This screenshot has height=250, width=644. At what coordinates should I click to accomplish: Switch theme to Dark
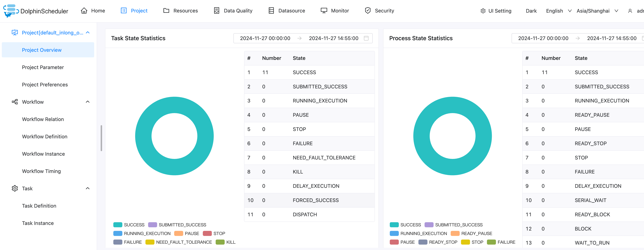pyautogui.click(x=531, y=11)
